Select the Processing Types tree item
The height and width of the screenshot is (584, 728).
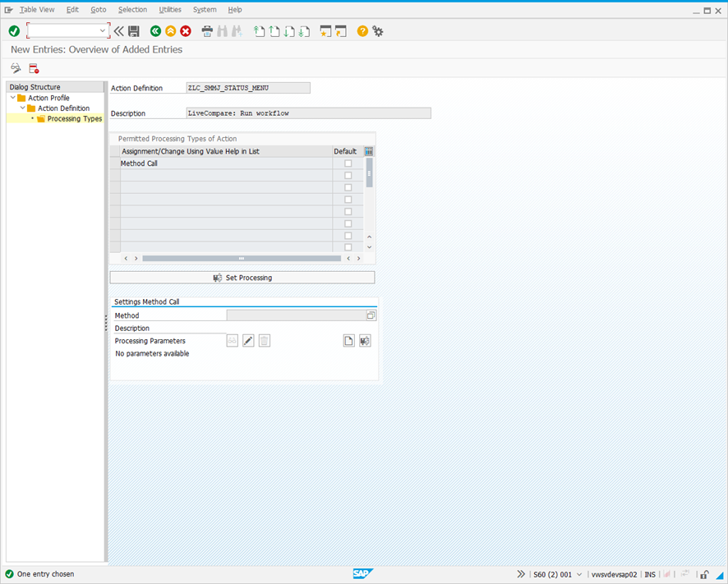pyautogui.click(x=74, y=119)
